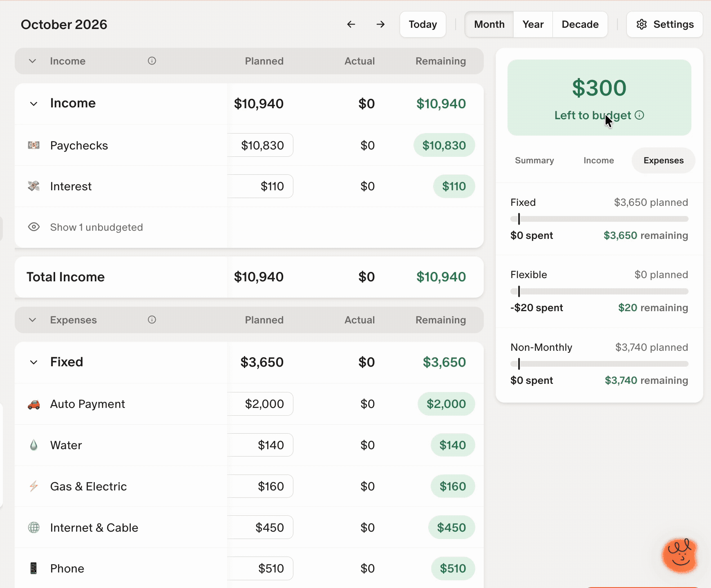Edit Phone planned amount $510
This screenshot has width=711, height=588.
[x=260, y=568]
